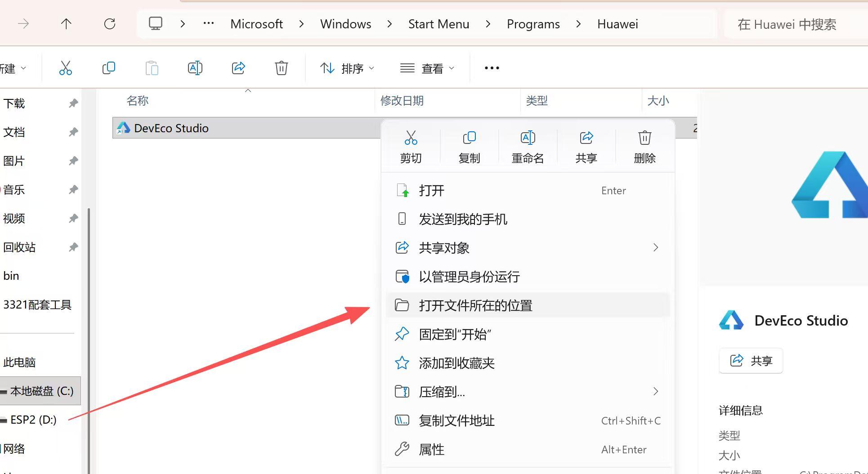The width and height of the screenshot is (868, 474).
Task: Unpin 图片 from quick access
Action: [73, 161]
